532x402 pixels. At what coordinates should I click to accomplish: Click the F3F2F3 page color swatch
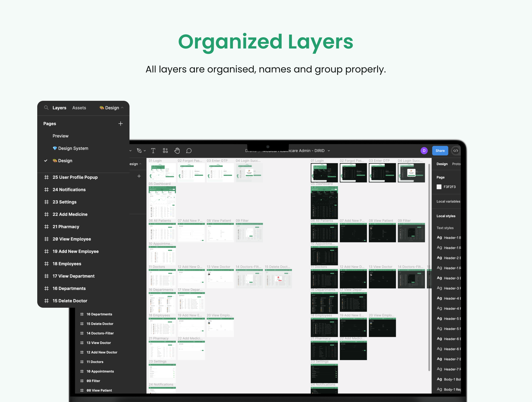[439, 187]
